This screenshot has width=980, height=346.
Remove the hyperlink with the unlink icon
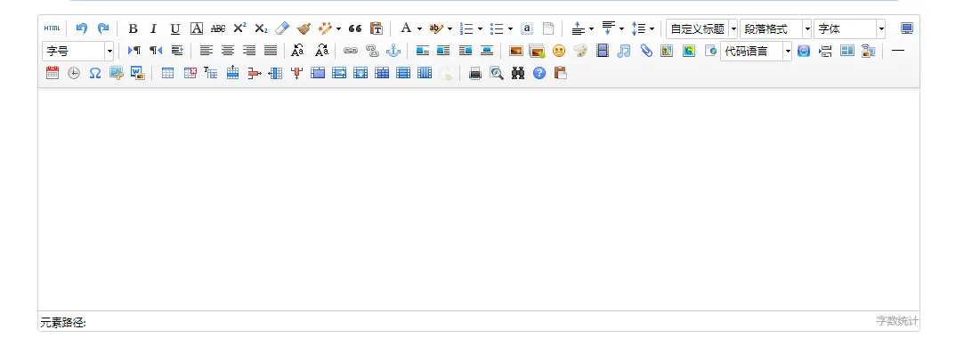tap(372, 52)
